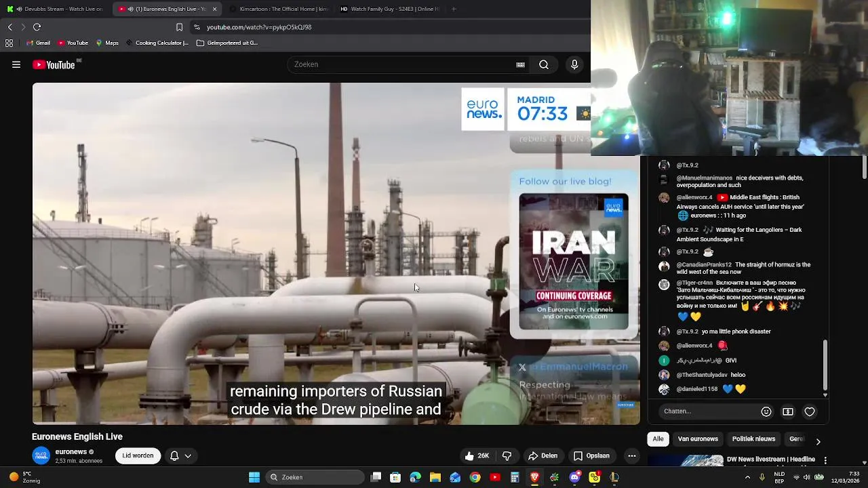Open Microsoft Store from taskbar
Screen dimensions: 868x488
(395, 477)
